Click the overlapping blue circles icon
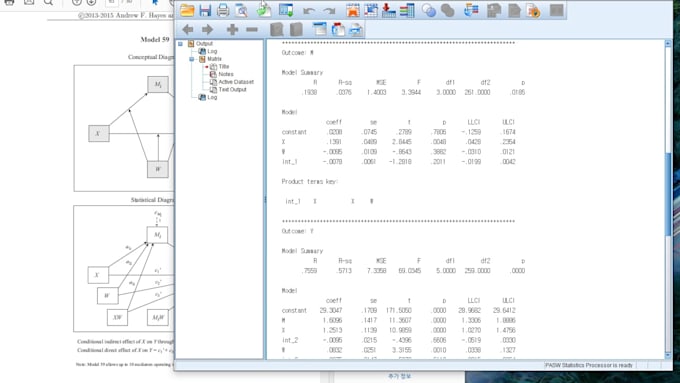The image size is (680, 383). 429,10
